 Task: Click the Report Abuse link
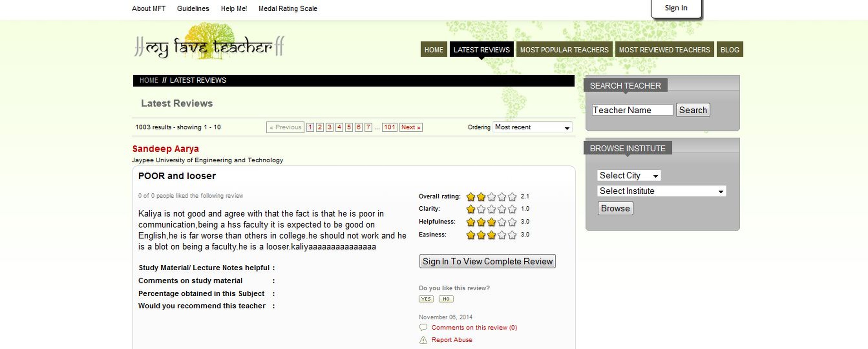[452, 340]
